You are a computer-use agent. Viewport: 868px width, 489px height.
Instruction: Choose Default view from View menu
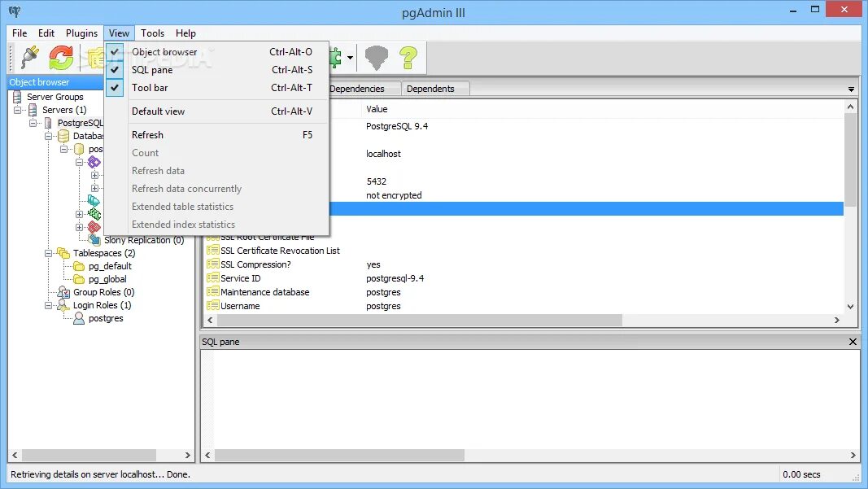tap(216, 111)
